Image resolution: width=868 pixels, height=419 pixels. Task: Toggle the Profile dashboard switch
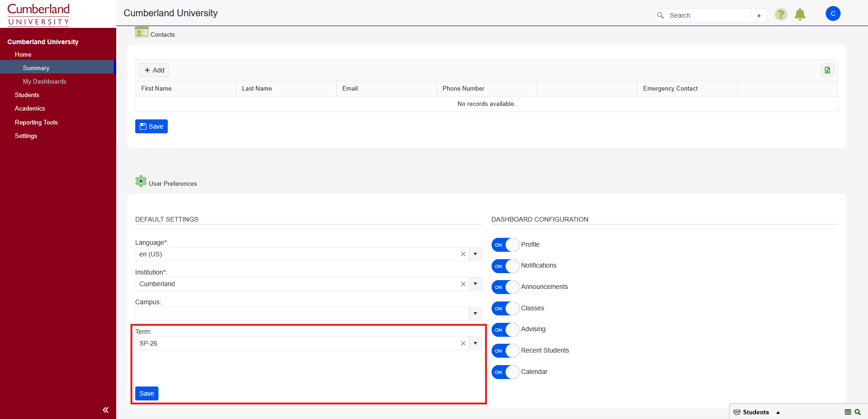coord(505,245)
